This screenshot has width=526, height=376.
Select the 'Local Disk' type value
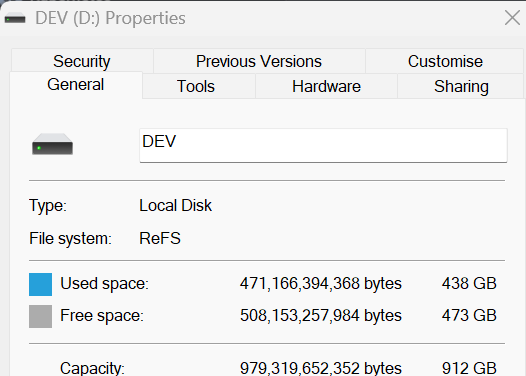coord(175,205)
